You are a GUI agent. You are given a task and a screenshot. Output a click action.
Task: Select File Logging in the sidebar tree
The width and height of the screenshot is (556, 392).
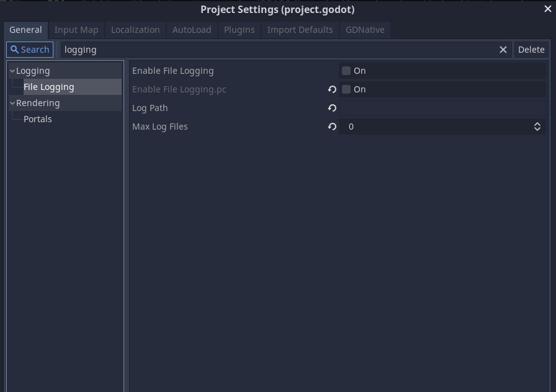point(49,86)
